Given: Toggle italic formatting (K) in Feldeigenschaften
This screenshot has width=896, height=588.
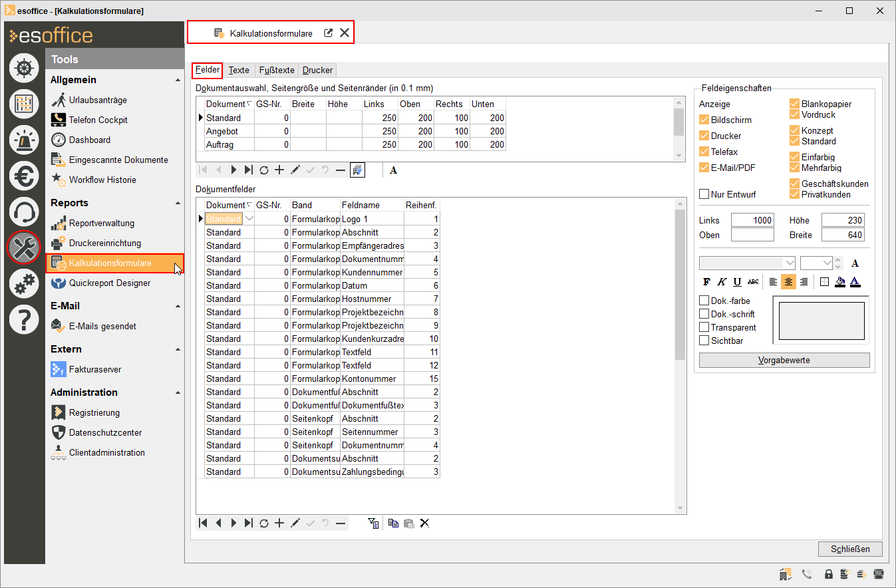Looking at the screenshot, I should click(x=722, y=282).
